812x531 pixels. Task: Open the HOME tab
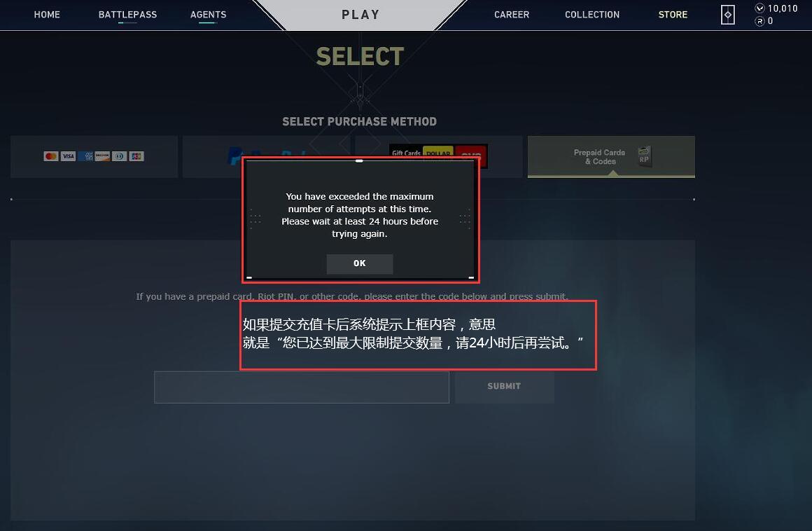pyautogui.click(x=47, y=15)
